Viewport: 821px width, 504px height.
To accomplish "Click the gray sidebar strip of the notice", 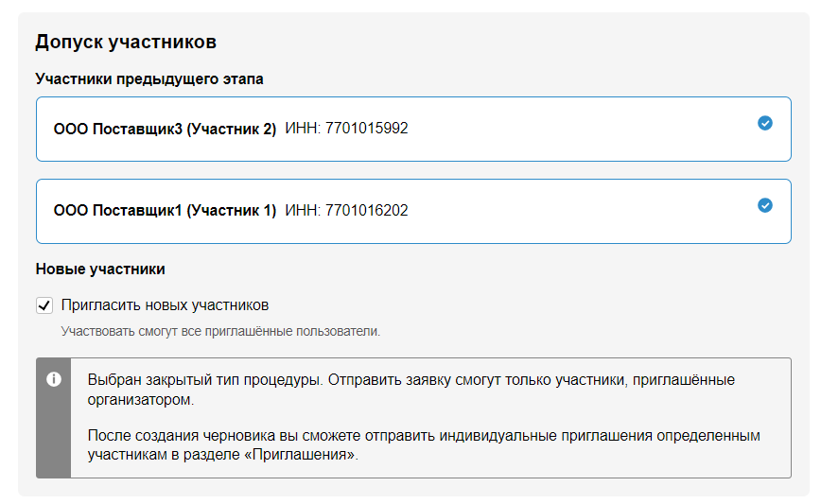I will 54,435.
